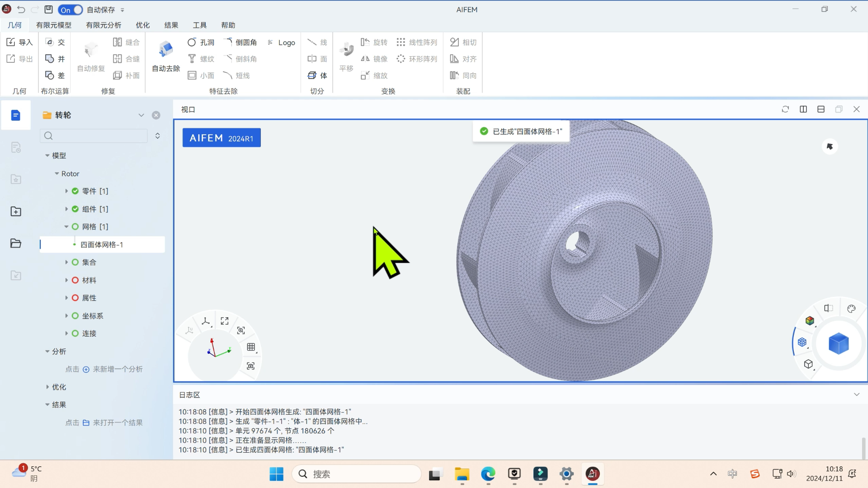The height and width of the screenshot is (488, 868).
Task: Click the fit-to-view expand icon in viewport
Action: (225, 321)
